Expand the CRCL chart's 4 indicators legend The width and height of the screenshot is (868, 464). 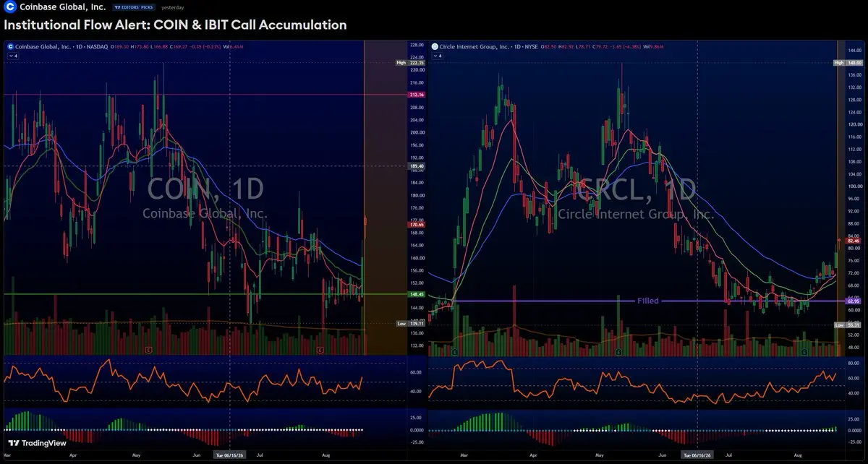[x=436, y=55]
